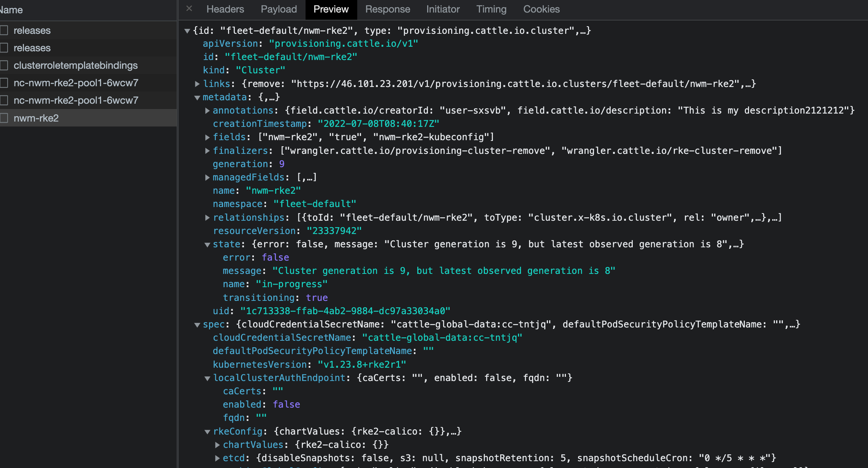Expand the managedFields array
This screenshot has width=868, height=468.
click(x=207, y=177)
